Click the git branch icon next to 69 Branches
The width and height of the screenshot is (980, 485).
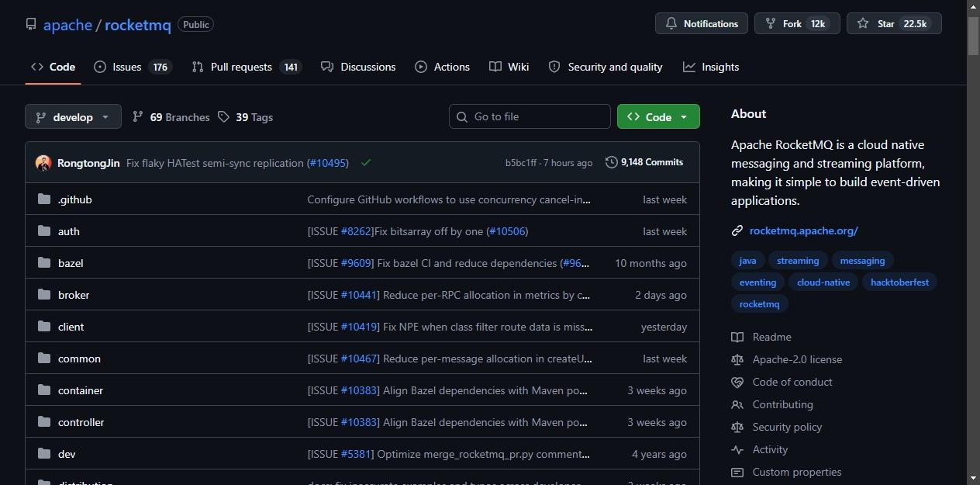138,116
